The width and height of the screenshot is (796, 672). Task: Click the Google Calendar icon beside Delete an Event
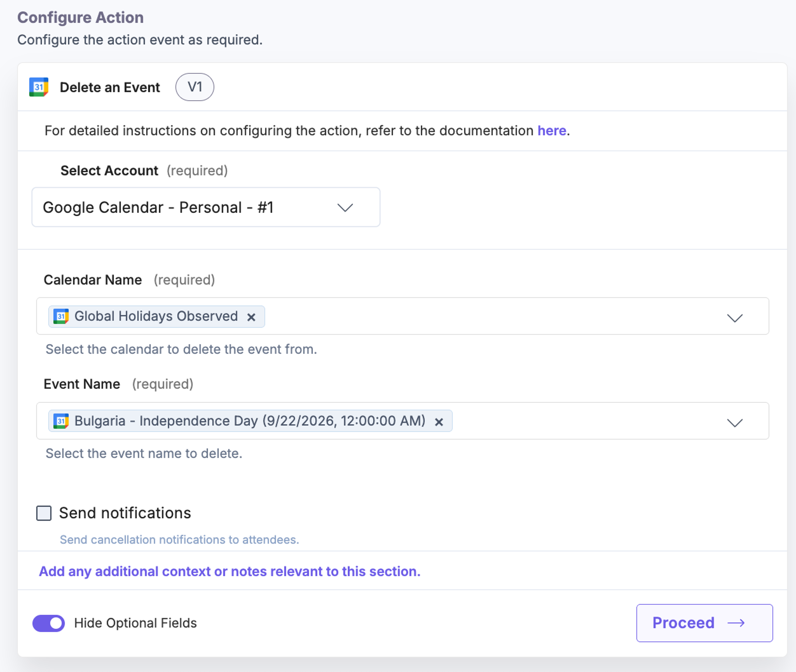39,87
